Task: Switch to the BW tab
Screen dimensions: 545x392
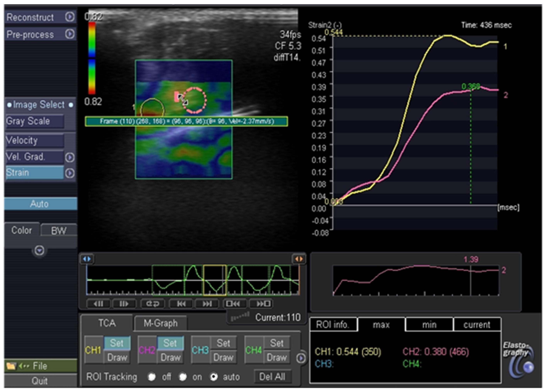Action: tap(58, 230)
